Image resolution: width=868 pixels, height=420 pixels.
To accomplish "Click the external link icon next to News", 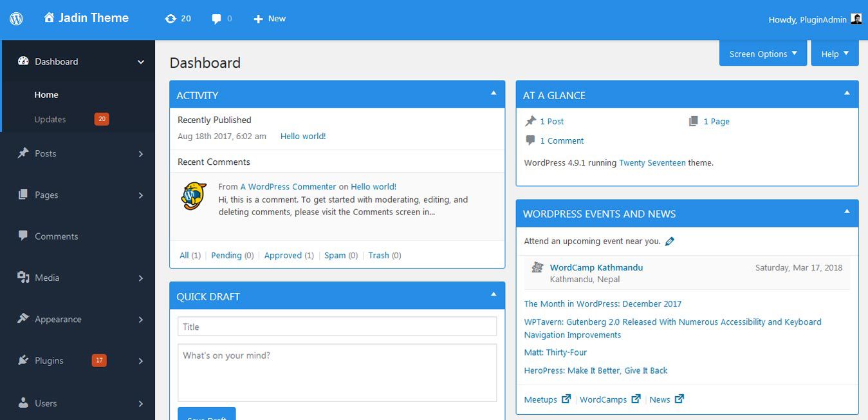I will (x=679, y=399).
